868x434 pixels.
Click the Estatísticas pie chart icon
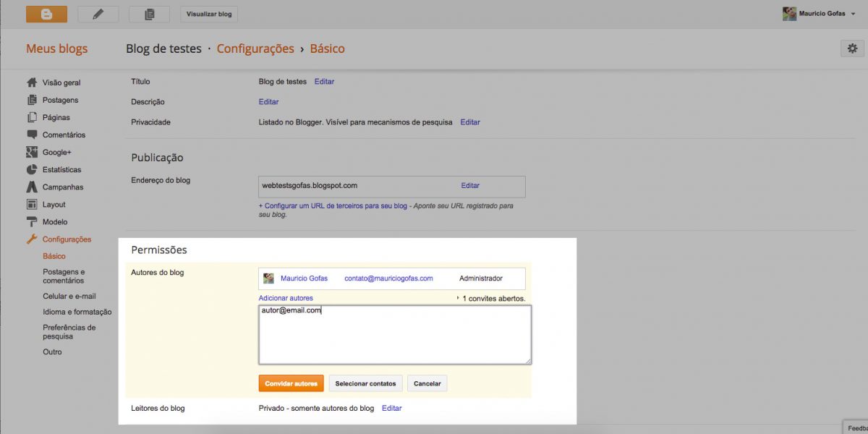click(32, 169)
